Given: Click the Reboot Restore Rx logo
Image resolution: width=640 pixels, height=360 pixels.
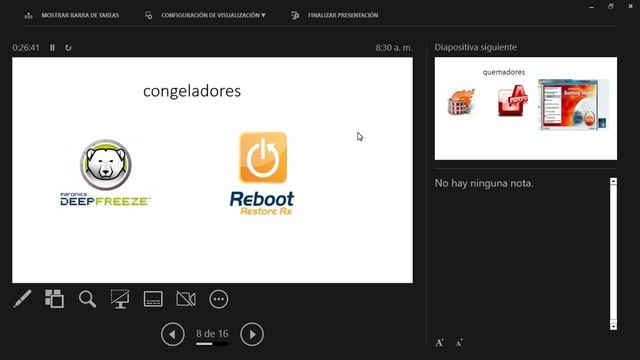Looking at the screenshot, I should coord(262,173).
